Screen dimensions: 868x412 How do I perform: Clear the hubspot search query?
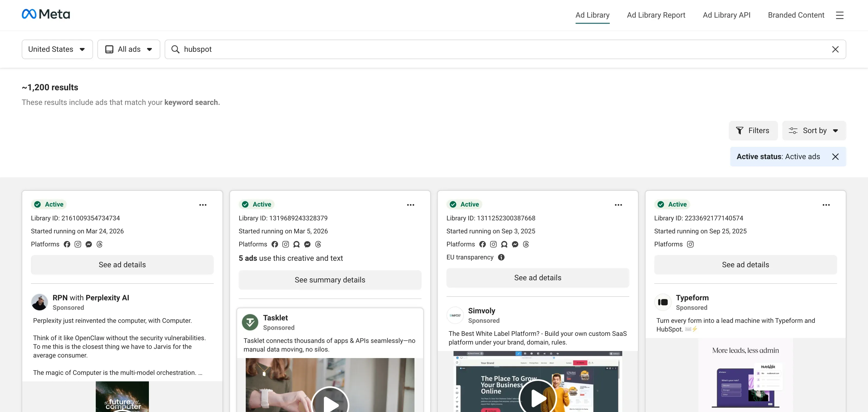835,49
